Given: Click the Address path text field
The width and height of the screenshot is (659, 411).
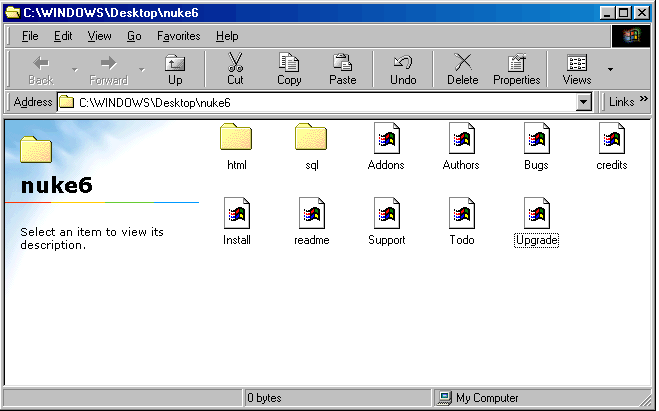Looking at the screenshot, I should coord(320,102).
